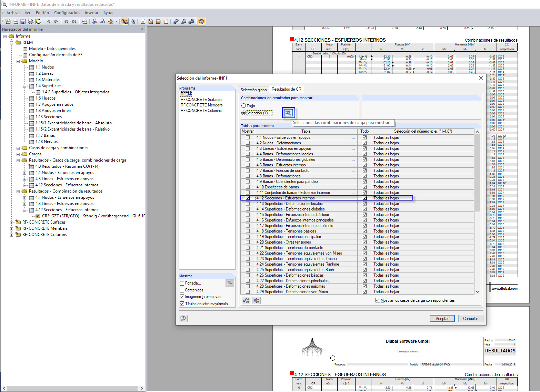Screen dimensions: 540x392
Task: Activate the arrow selection mode tool
Action: coord(132,21)
